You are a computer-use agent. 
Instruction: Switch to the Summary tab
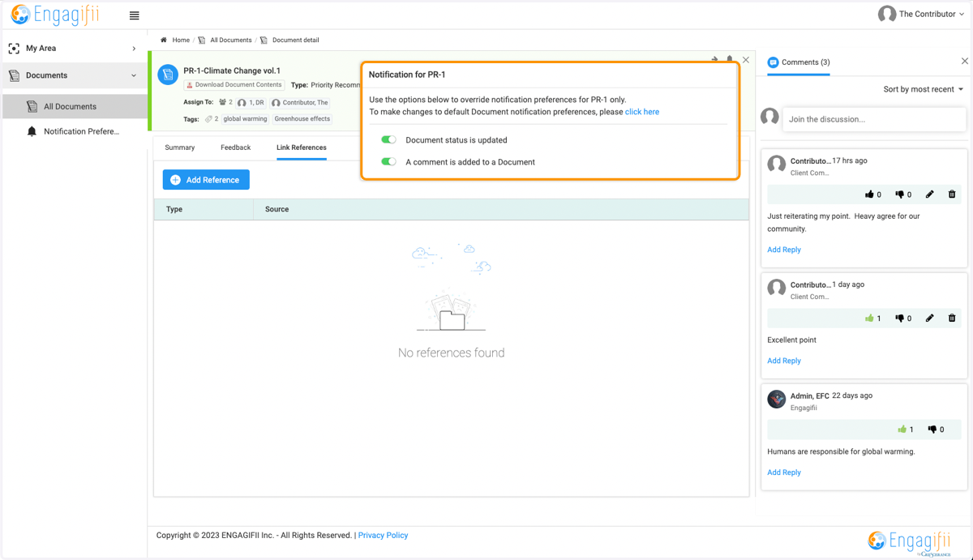179,147
